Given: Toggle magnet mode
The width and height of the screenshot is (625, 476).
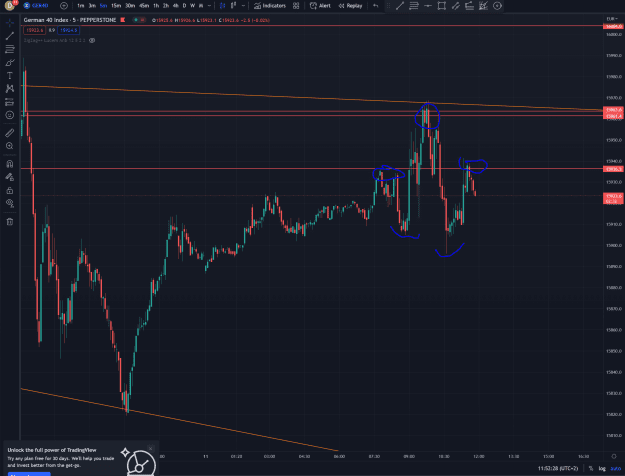Looking at the screenshot, I should point(10,164).
